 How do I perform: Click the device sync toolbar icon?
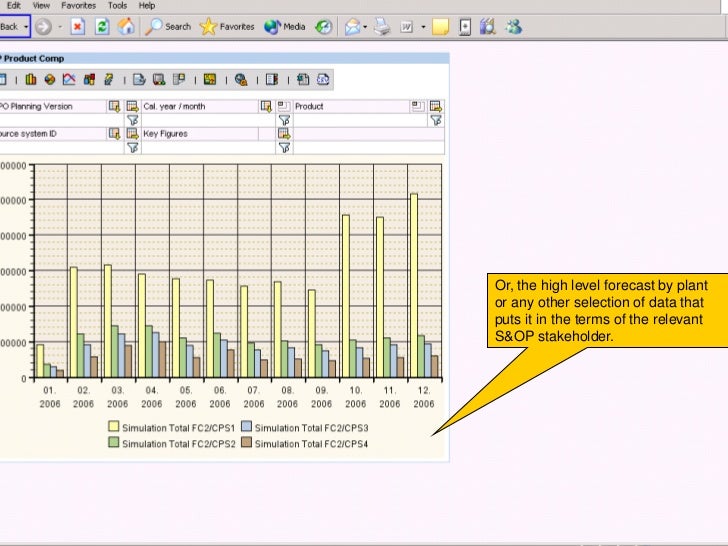tap(465, 26)
